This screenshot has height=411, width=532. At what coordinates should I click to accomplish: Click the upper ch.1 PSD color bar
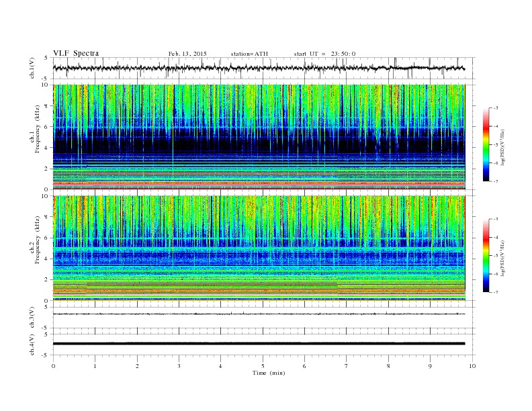pos(486,144)
